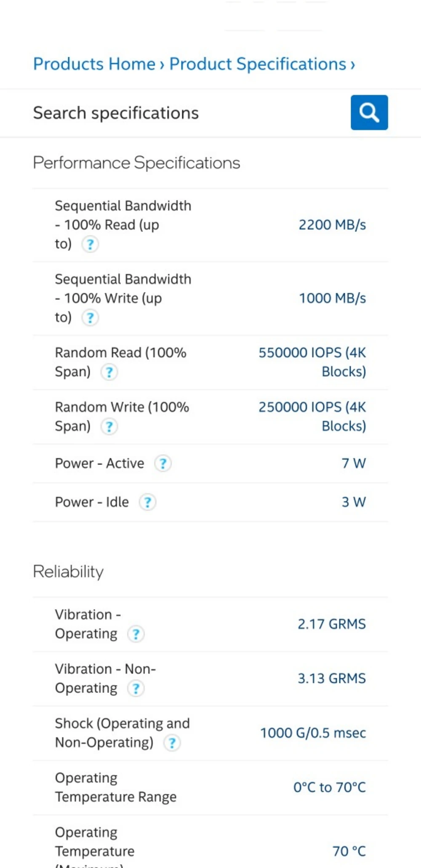Click the Power - Active help icon
The width and height of the screenshot is (421, 868).
[163, 464]
